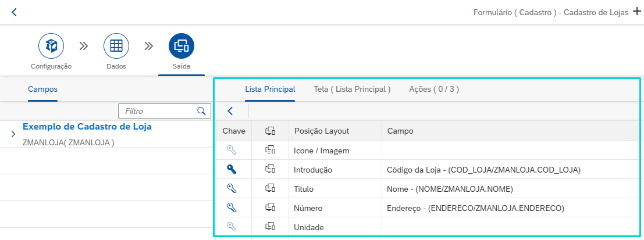Toggle the key icon for Icone / Imagem row
644x240 pixels.
point(232,151)
